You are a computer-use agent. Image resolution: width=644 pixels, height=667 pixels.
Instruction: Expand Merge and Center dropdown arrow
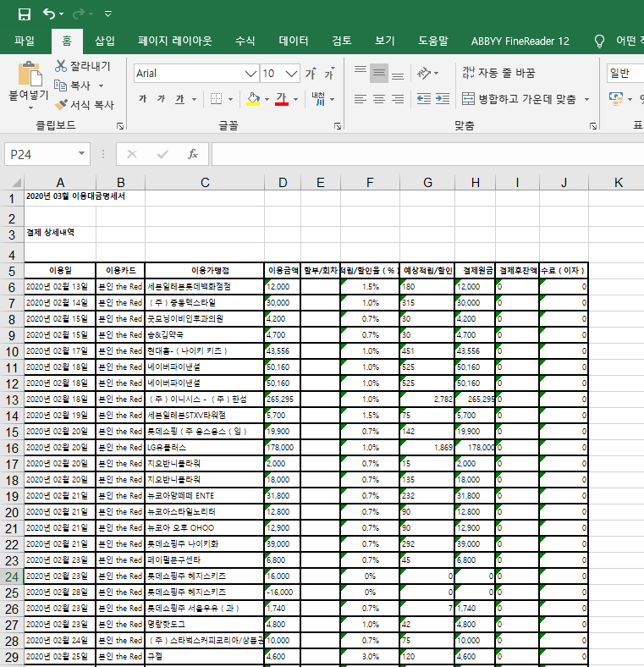587,99
